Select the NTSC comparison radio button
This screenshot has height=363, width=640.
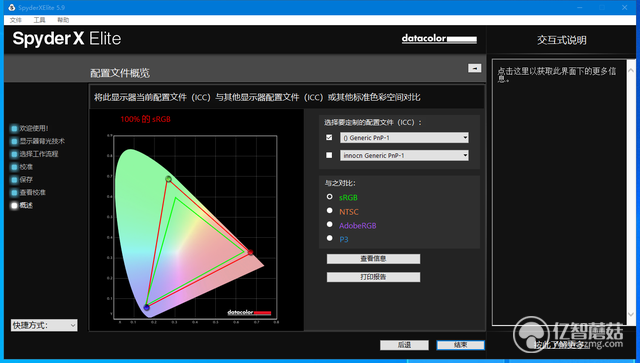[330, 211]
